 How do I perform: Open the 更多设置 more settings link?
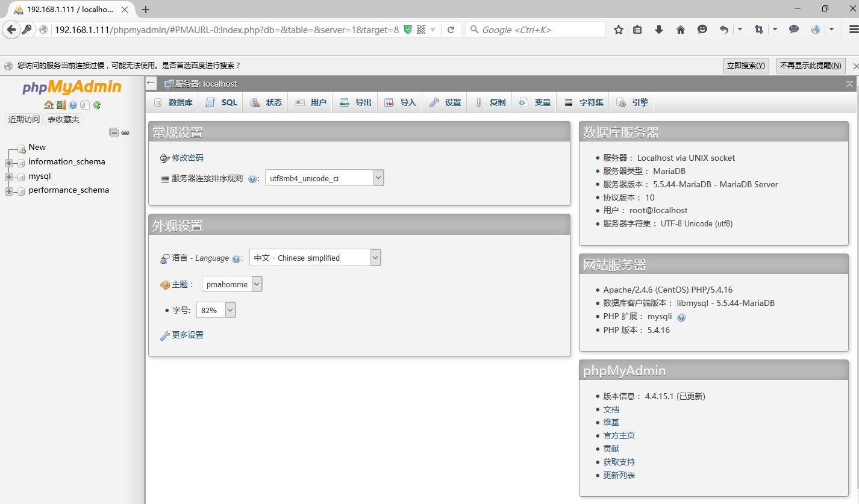[x=187, y=335]
